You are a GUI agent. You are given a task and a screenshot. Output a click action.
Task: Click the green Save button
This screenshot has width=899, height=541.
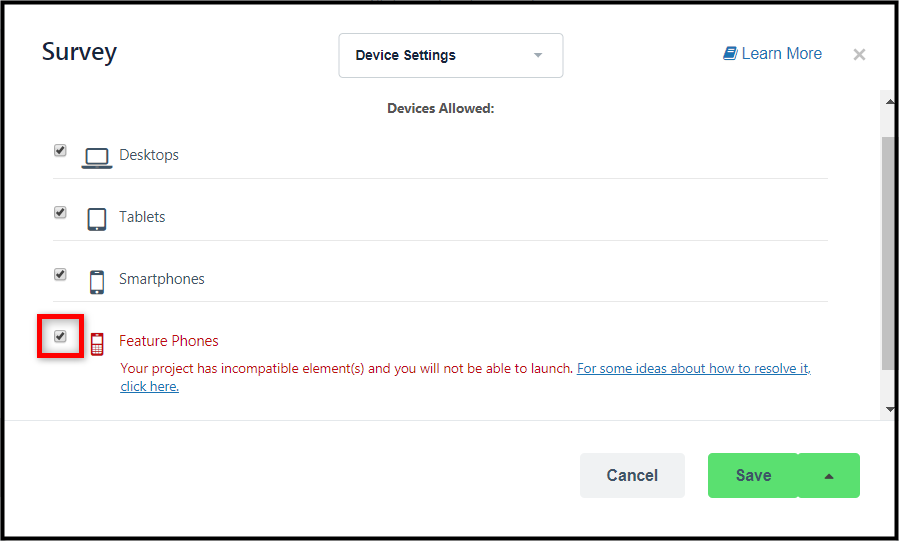tap(753, 475)
